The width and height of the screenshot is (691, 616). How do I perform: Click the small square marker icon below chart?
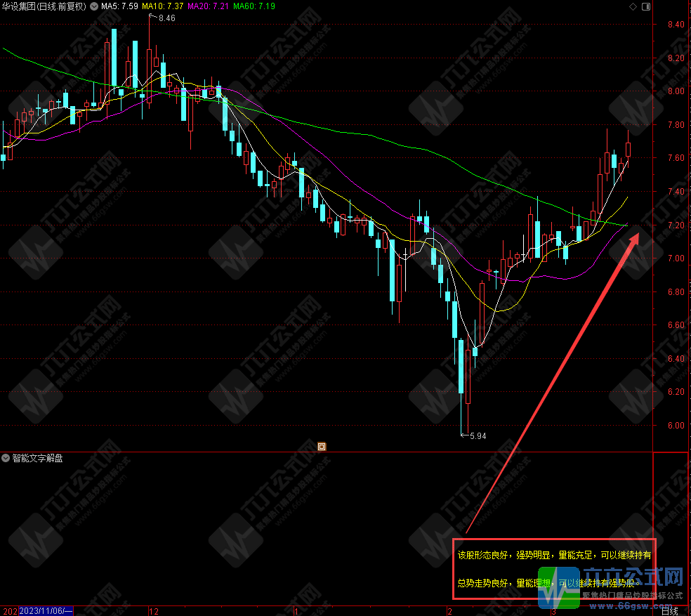(x=322, y=446)
